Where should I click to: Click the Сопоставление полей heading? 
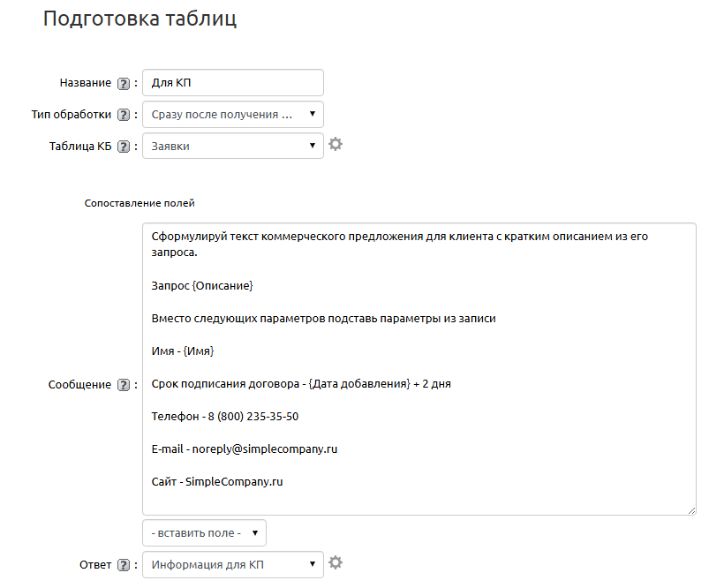point(140,204)
